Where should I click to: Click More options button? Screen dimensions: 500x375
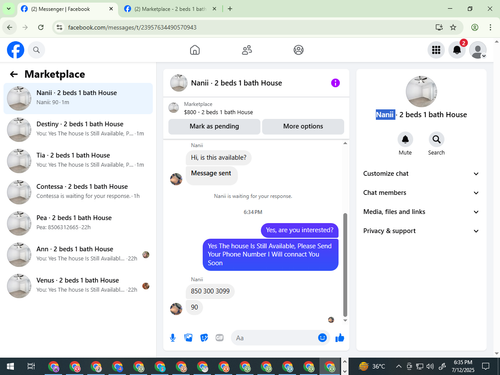point(303,126)
